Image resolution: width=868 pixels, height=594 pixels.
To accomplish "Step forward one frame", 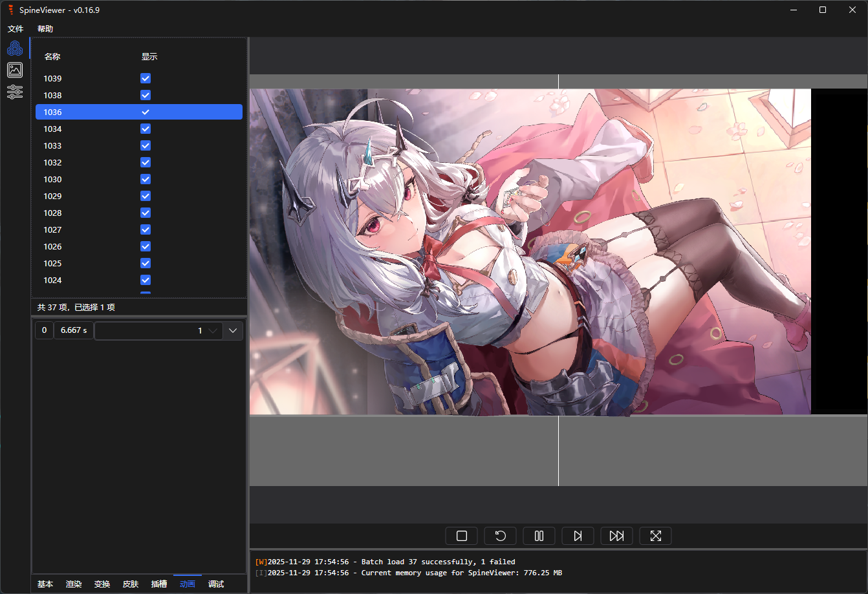I will [578, 536].
